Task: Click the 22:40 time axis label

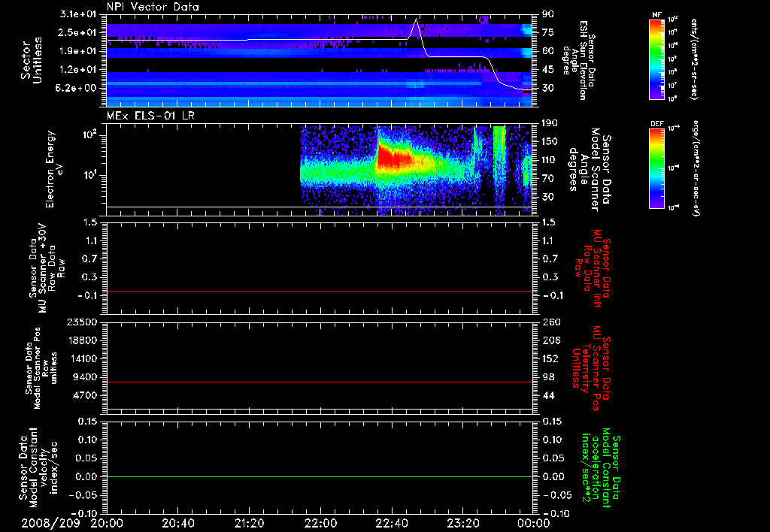Action: (x=391, y=523)
